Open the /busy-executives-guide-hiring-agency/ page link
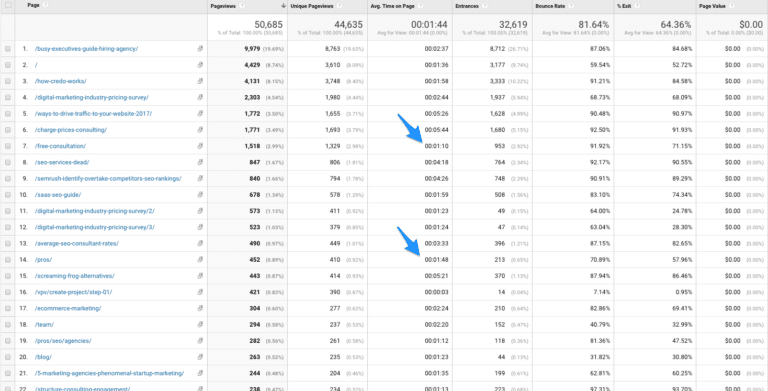The height and width of the screenshot is (391, 768). 86,49
